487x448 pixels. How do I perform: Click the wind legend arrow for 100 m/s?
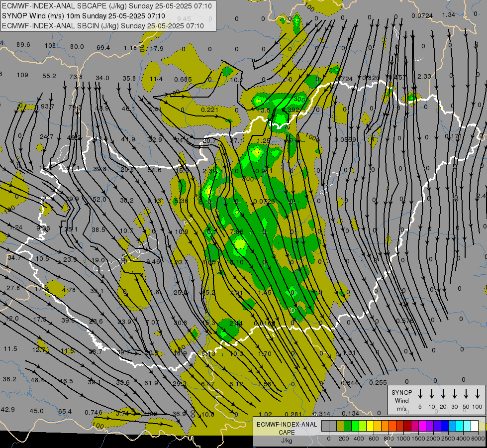coord(478,394)
